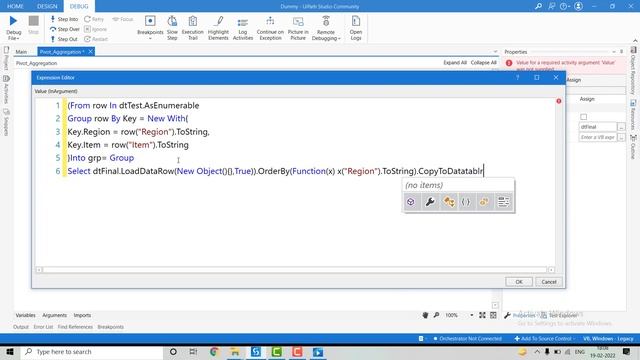Toggle autocomplete list view icon
Image resolution: width=640 pixels, height=360 pixels.
click(504, 202)
